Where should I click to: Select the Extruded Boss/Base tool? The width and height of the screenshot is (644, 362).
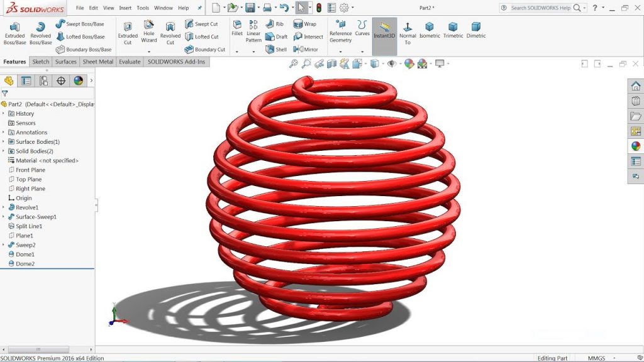point(14,33)
